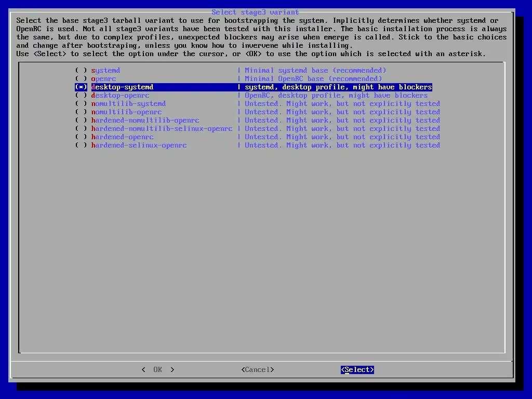Pick the nomultilib-openrc radio button
The image size is (532, 399).
(81, 112)
